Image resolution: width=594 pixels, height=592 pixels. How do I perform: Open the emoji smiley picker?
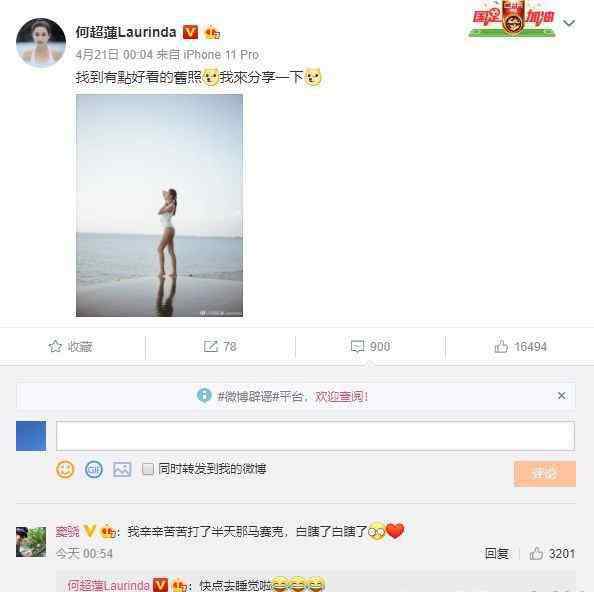[65, 470]
